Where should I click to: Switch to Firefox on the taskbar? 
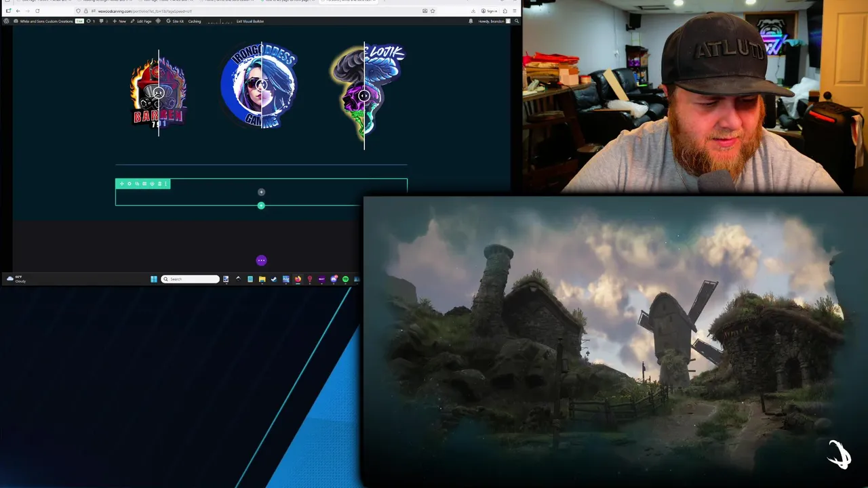tap(298, 279)
